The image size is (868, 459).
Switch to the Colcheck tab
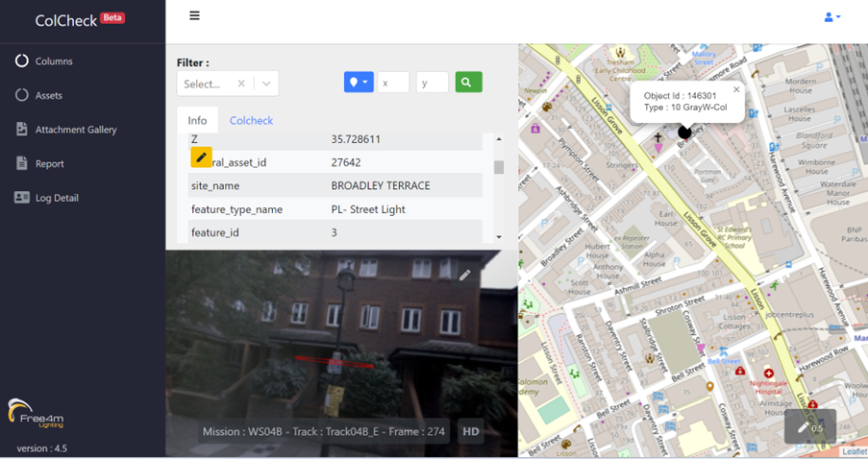[251, 121]
